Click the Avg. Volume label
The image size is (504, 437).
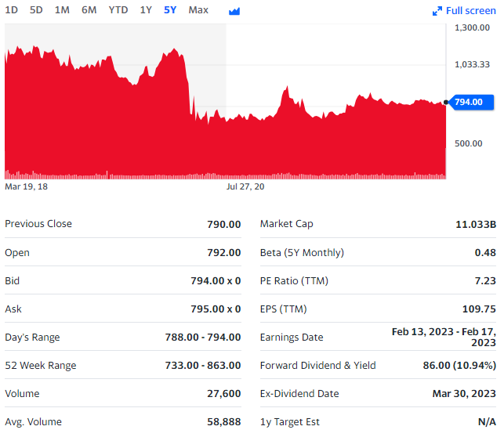pyautogui.click(x=33, y=422)
